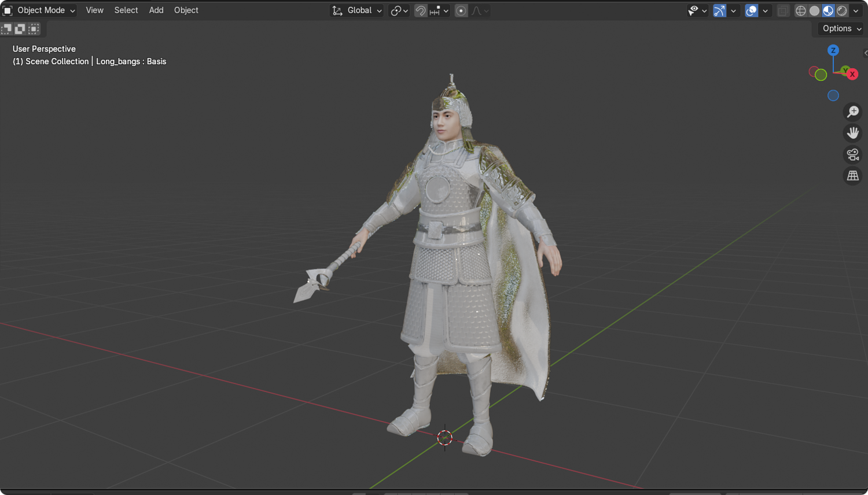Click the "Long_bangs : Basis" object label
Screen dimensions: 868x495
[x=131, y=61]
